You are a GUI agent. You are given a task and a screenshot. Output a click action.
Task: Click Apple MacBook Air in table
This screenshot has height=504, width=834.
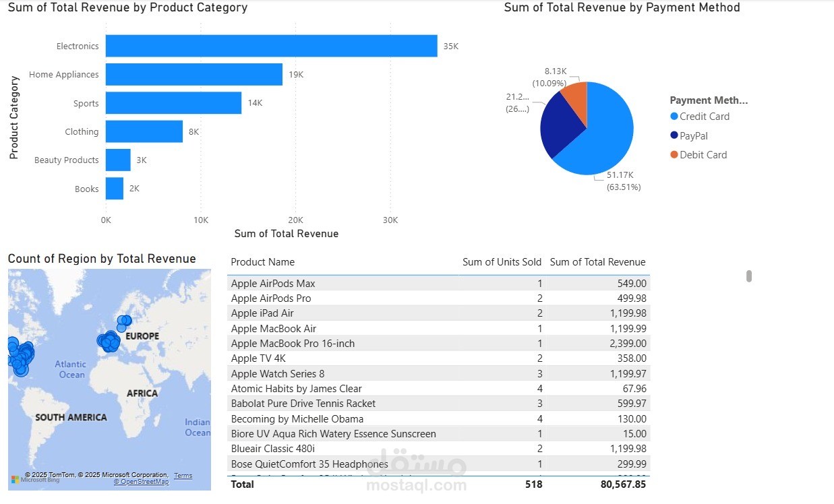pyautogui.click(x=274, y=329)
